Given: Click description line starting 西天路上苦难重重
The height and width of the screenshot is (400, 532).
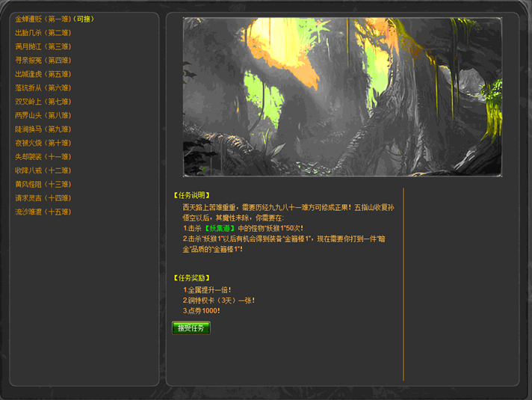Looking at the screenshot, I should click(x=288, y=207).
